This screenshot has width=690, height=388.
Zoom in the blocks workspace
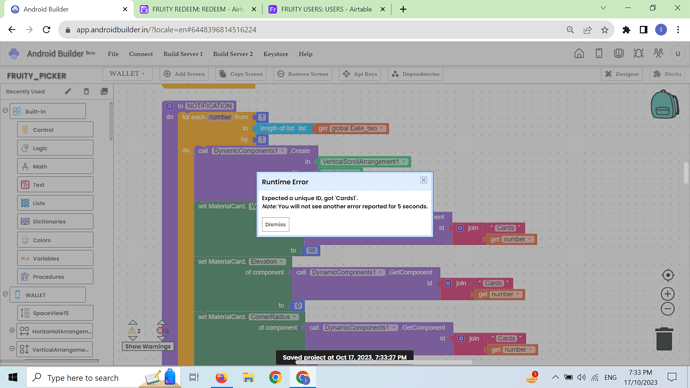[668, 293]
